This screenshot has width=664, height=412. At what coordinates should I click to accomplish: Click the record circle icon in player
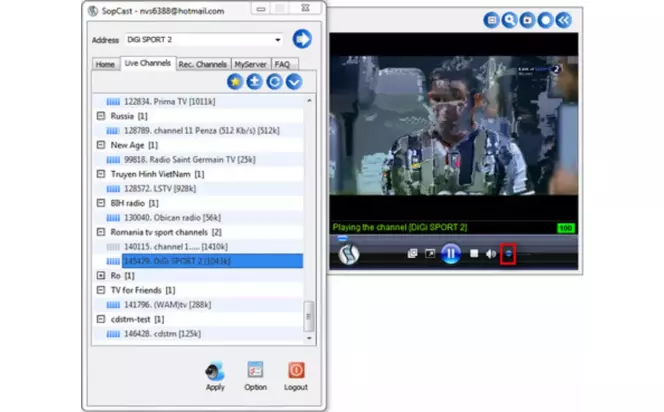[545, 20]
